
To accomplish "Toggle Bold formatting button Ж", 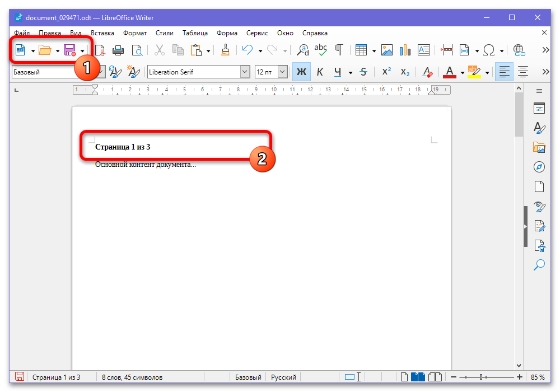I will point(301,72).
